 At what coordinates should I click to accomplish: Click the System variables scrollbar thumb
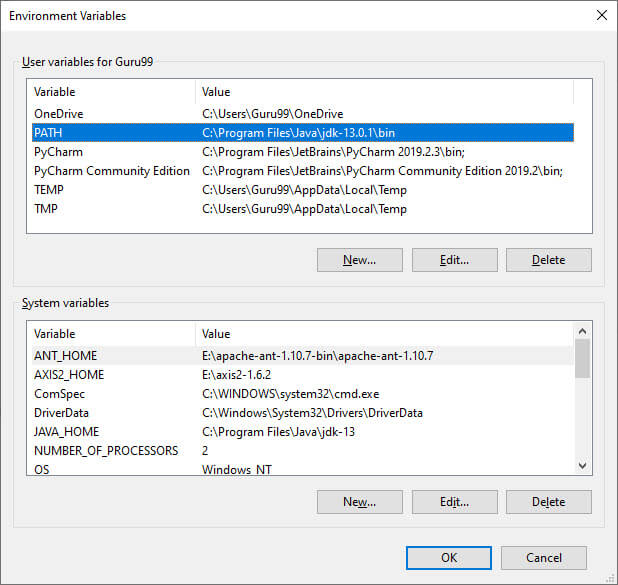583,358
